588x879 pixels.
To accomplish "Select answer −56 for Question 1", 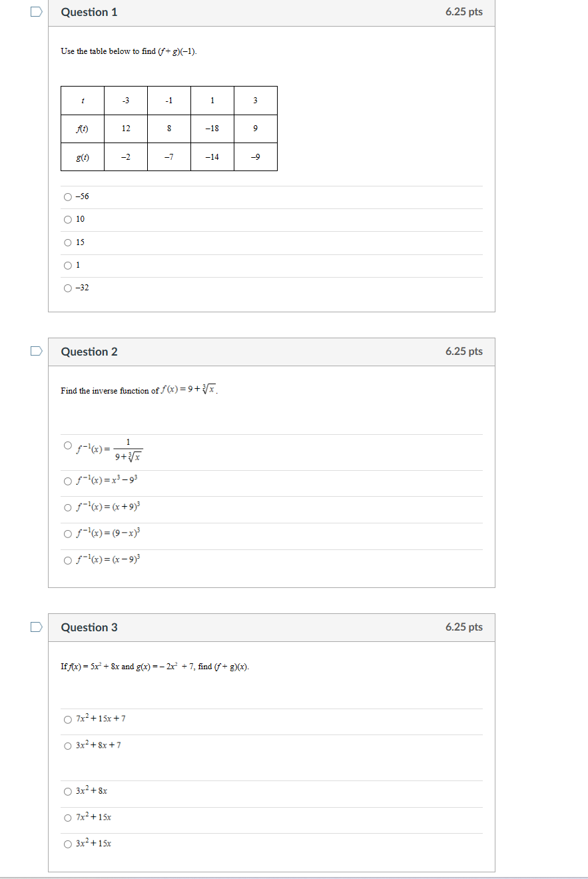I will tap(67, 196).
